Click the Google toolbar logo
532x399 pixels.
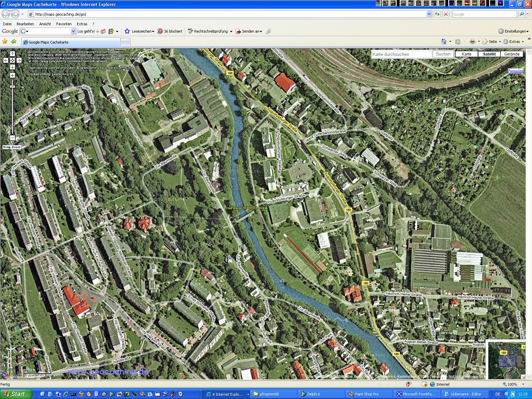tap(10, 31)
